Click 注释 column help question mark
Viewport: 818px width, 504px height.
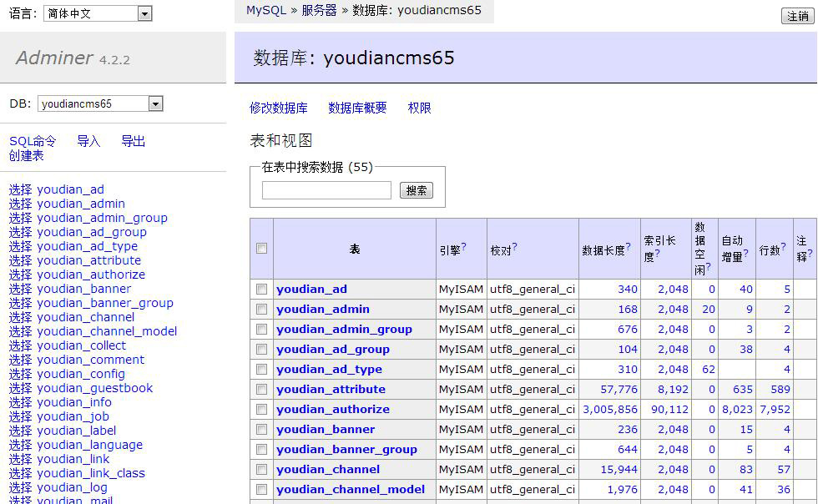(810, 253)
